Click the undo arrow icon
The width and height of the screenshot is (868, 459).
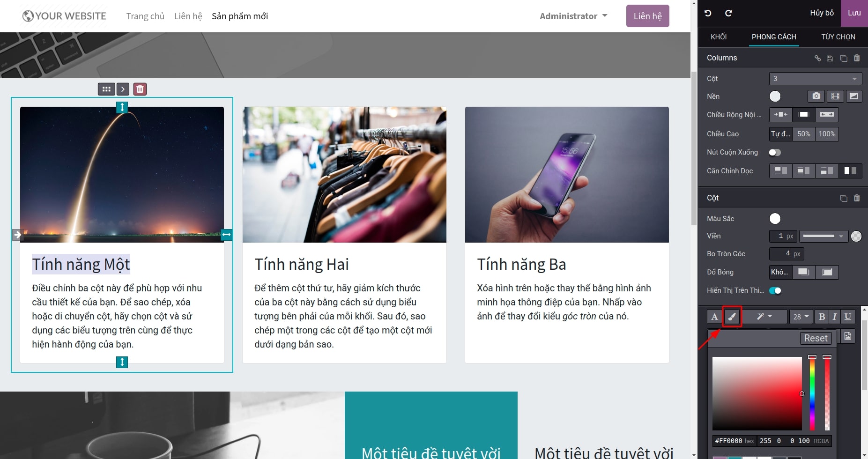click(x=708, y=13)
